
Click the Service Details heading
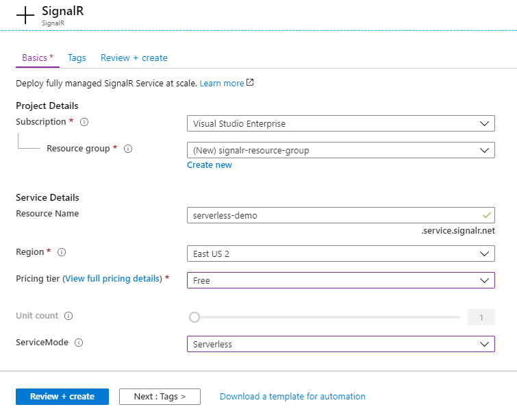[47, 197]
